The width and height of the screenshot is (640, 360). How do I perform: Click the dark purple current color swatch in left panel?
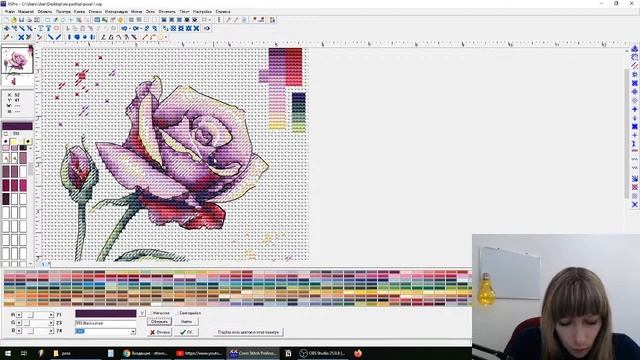coord(17,126)
